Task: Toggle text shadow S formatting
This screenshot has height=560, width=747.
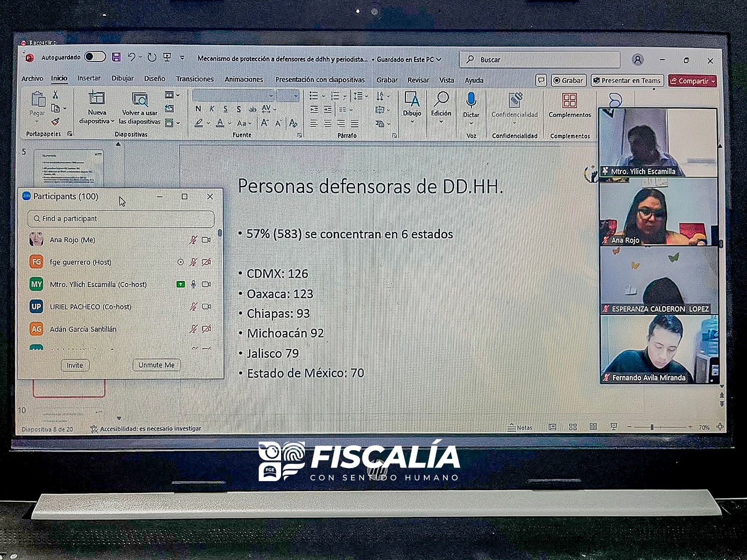Action: pyautogui.click(x=239, y=109)
